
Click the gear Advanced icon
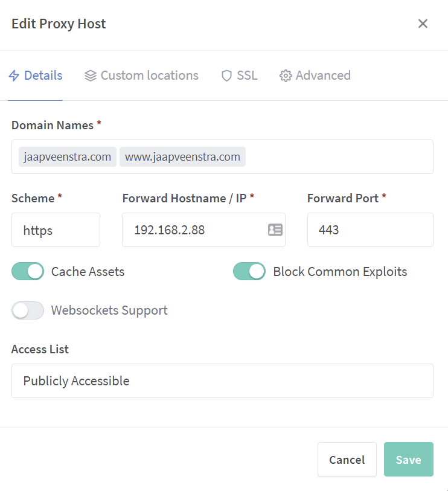(286, 76)
